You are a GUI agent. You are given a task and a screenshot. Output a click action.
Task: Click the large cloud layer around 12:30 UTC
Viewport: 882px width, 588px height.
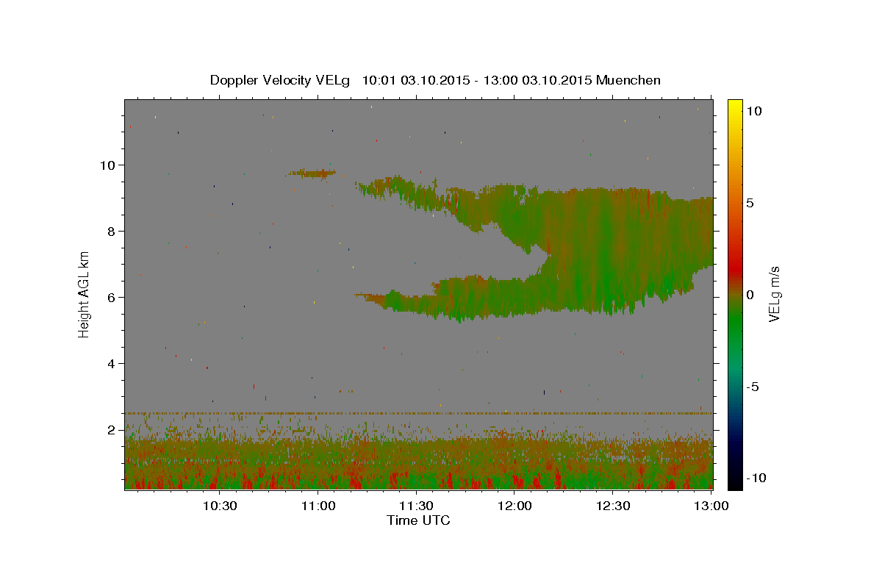(614, 250)
